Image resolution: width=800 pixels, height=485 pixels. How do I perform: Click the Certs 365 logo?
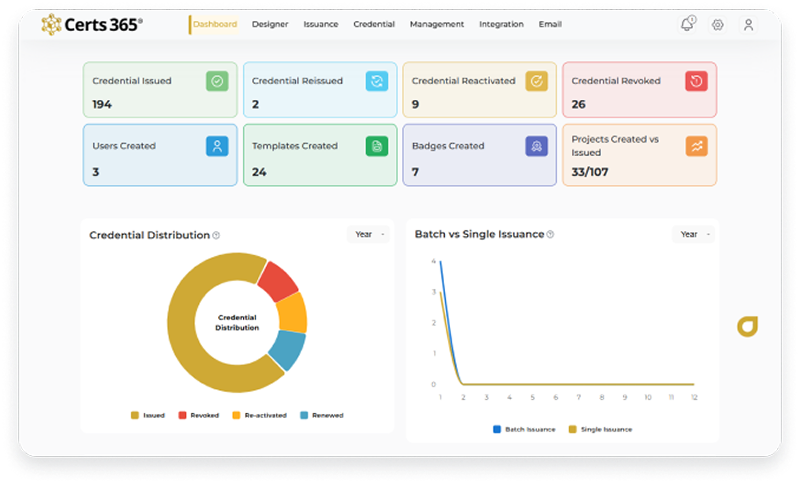92,24
